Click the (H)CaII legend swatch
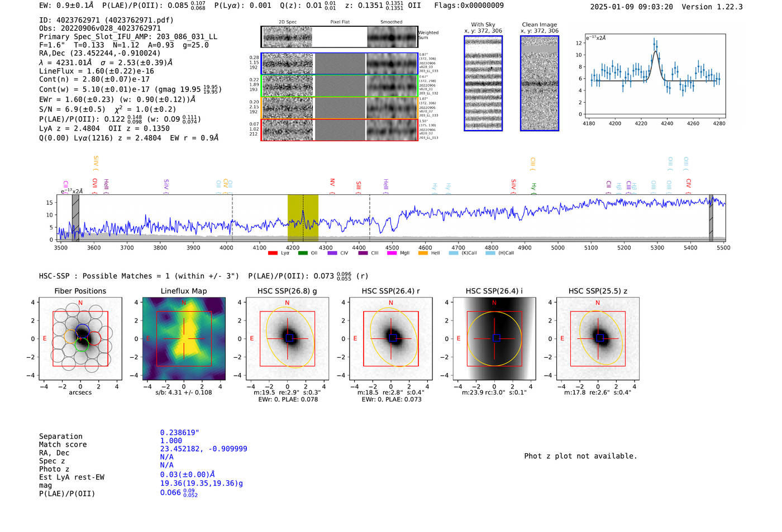This screenshot has width=782, height=532. click(490, 253)
